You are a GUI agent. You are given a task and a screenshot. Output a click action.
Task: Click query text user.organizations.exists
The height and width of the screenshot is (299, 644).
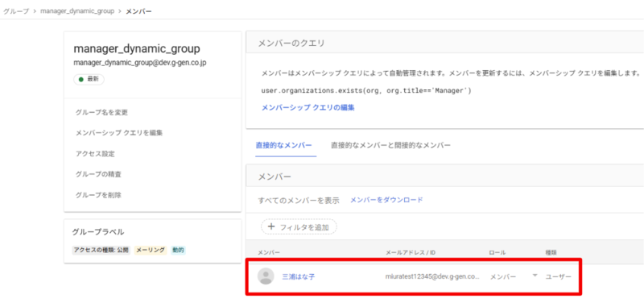tap(366, 90)
